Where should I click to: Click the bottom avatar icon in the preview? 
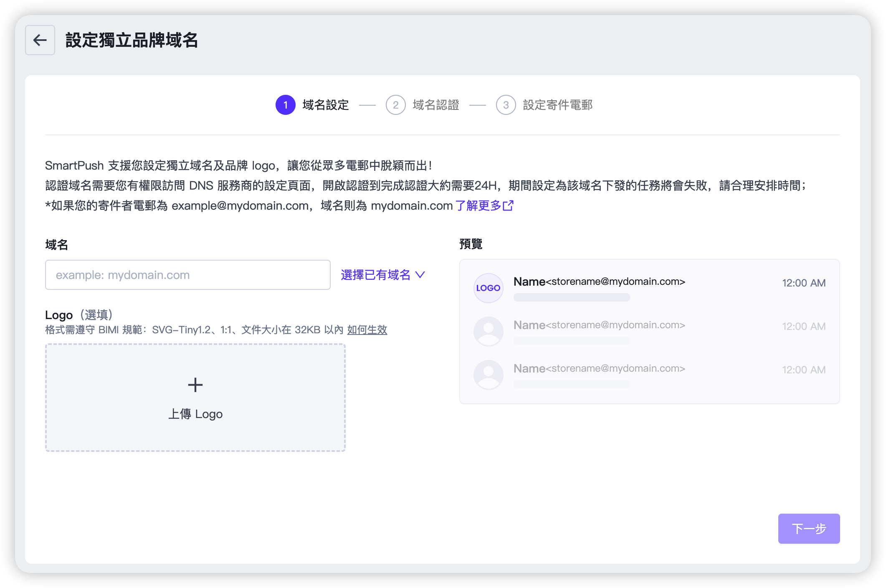pyautogui.click(x=488, y=375)
